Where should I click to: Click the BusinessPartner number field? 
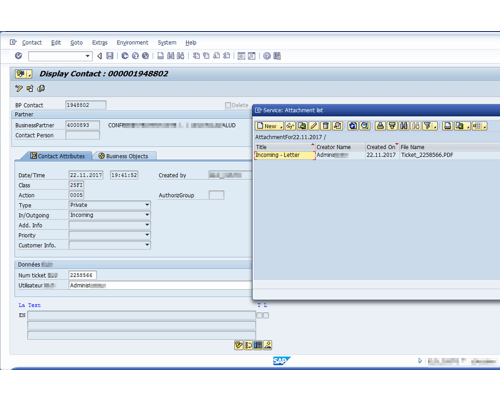pos(82,125)
